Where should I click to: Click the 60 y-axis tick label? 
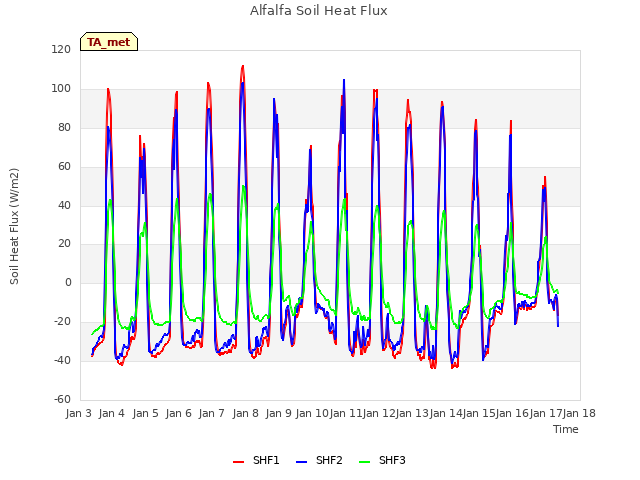click(x=64, y=166)
